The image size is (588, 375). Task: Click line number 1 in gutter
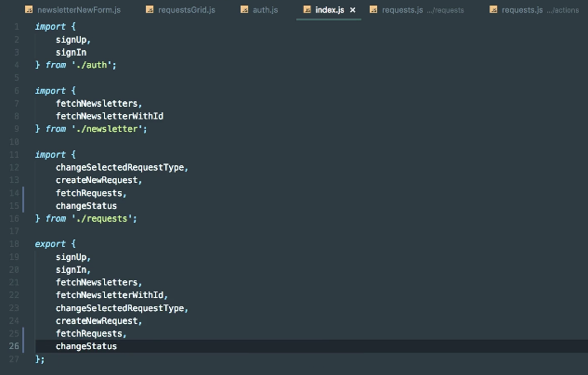[17, 27]
